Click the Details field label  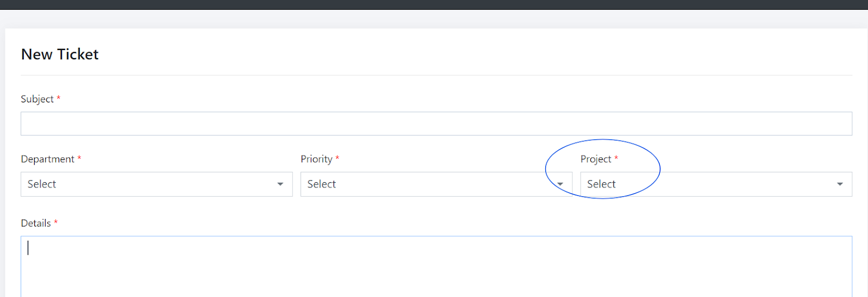36,223
